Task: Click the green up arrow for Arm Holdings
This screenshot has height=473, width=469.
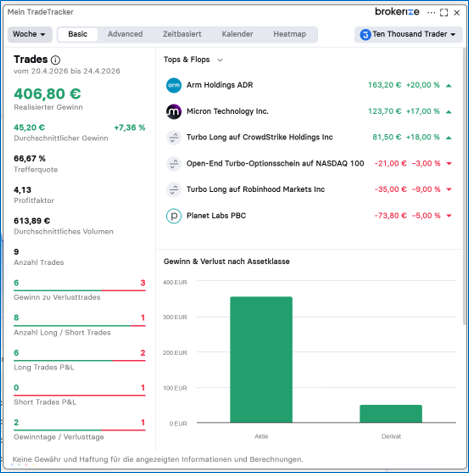Action: (x=449, y=86)
